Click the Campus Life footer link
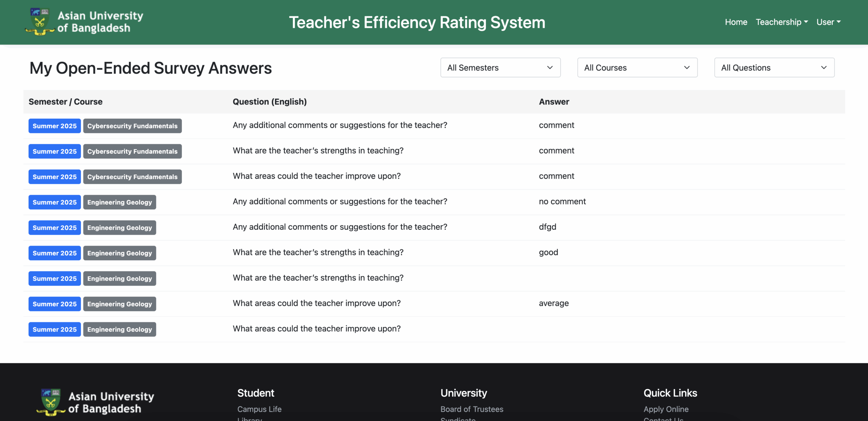 [259, 409]
